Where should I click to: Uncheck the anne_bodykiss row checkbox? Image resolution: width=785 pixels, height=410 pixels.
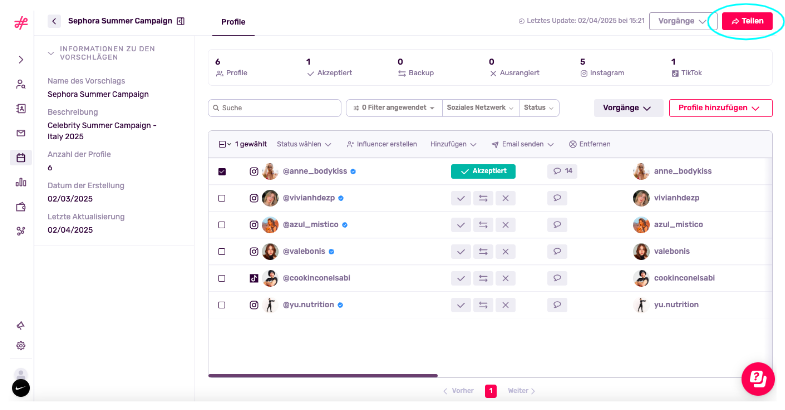point(222,171)
